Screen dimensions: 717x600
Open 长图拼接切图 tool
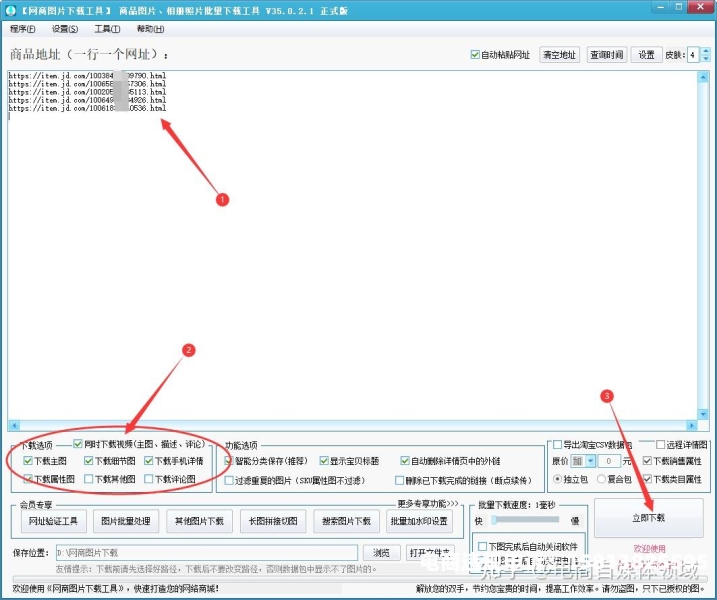pos(273,521)
